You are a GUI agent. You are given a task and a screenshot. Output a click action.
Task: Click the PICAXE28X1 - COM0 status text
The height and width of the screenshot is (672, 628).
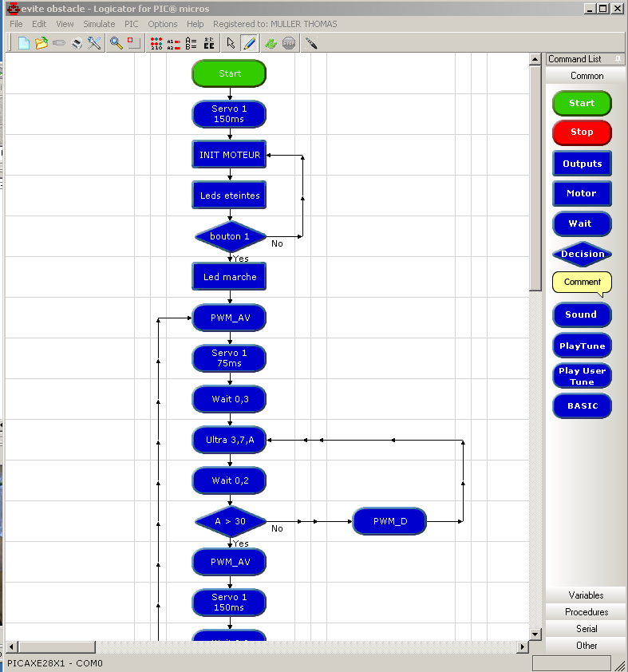55,663
